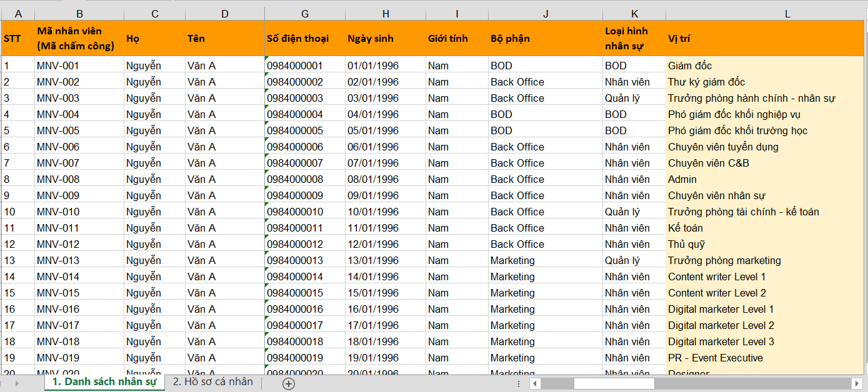Add a new sheet with plus icon
The image size is (868, 392).
pyautogui.click(x=288, y=384)
